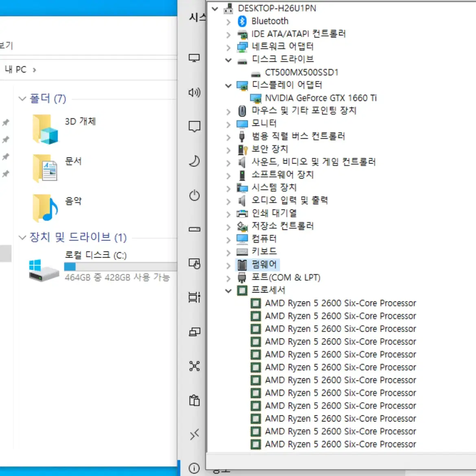This screenshot has height=476, width=476.
Task: Select the 키보드 tree item
Action: [264, 252]
